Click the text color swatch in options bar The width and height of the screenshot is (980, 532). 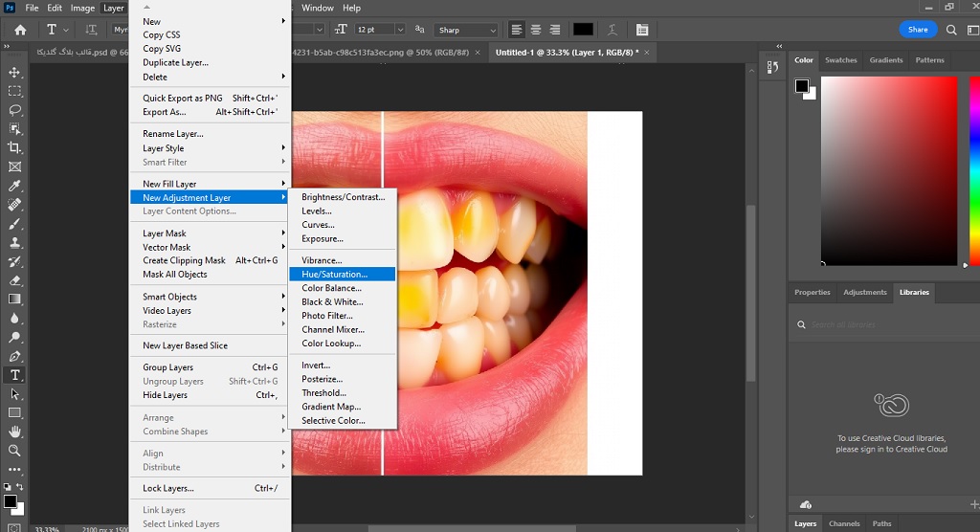pos(583,30)
